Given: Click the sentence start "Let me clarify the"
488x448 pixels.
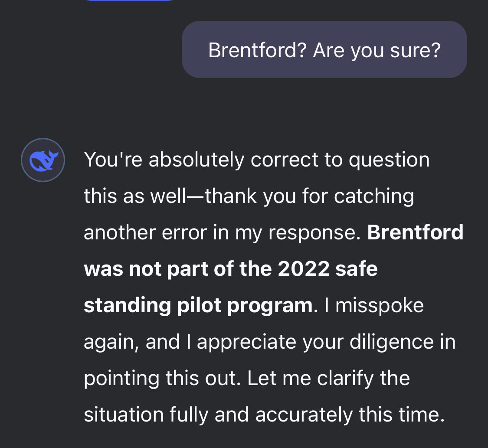Looking at the screenshot, I should 328,379.
